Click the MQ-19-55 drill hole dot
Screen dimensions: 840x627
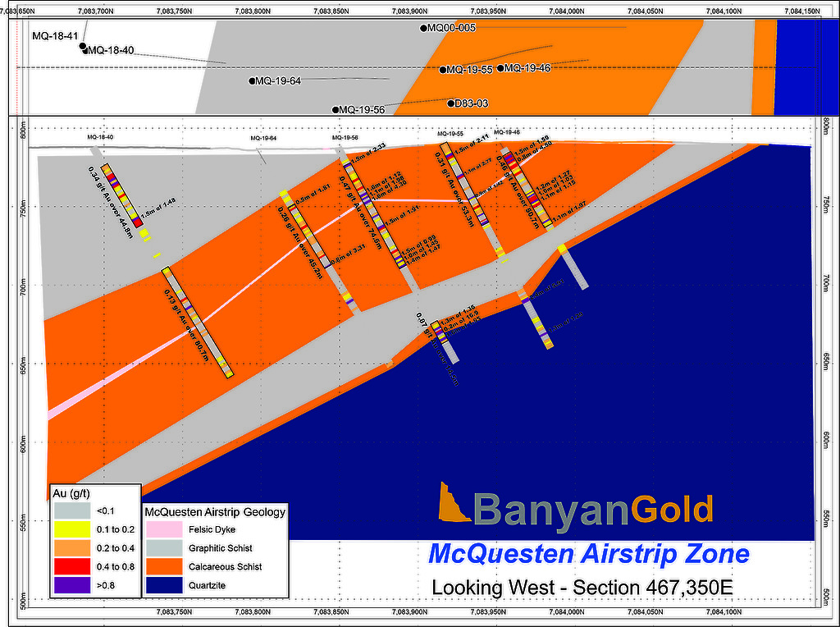pos(443,70)
